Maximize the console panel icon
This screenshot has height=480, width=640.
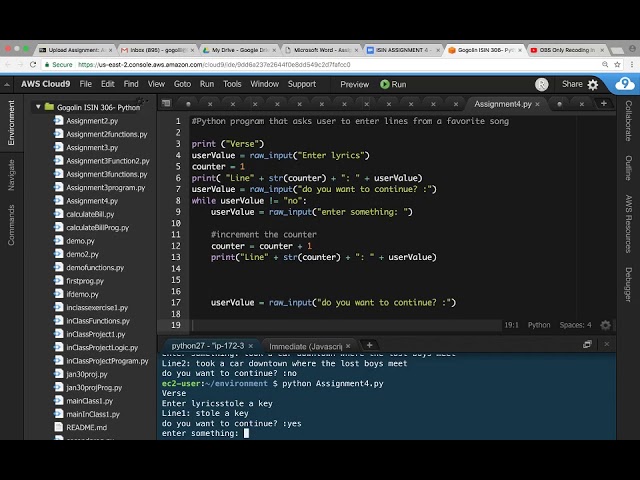tap(587, 344)
